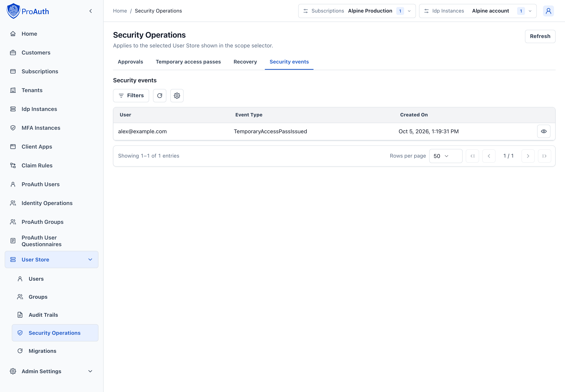Open ProAuth Groups
Screen dimensions: 565x392
point(52,222)
